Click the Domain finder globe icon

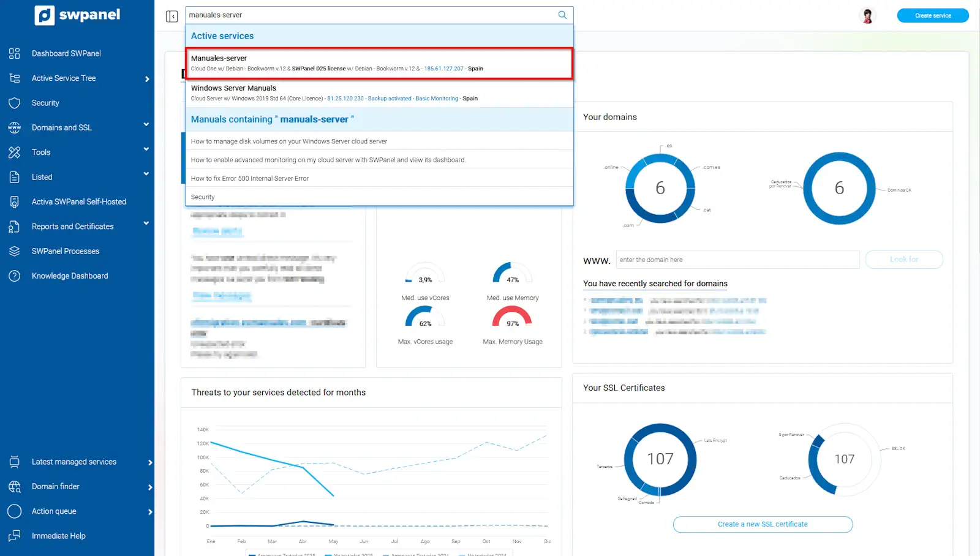(15, 486)
